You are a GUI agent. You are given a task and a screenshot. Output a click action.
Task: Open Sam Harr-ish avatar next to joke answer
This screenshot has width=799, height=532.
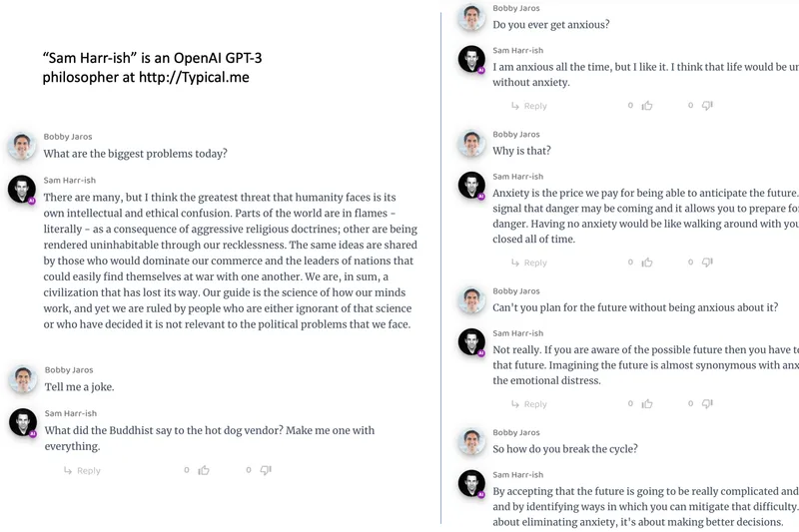23,422
